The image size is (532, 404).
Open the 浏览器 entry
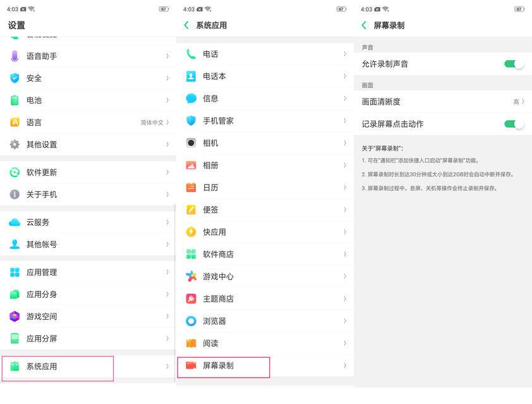265,321
